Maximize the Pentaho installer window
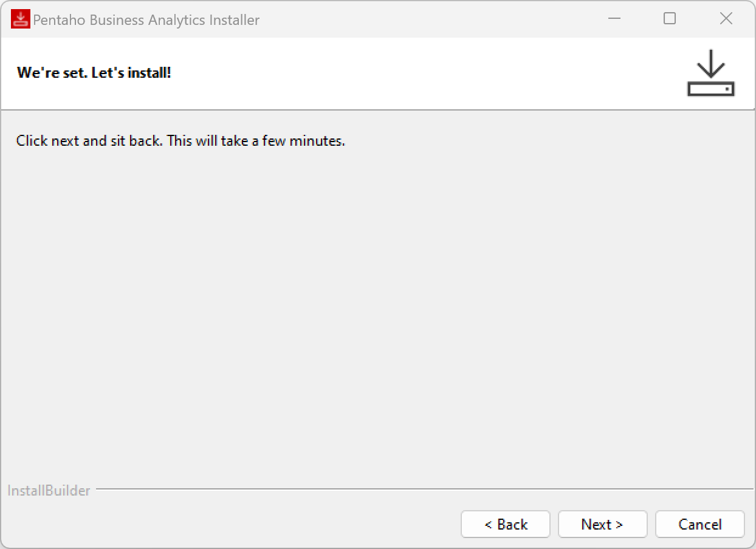756x549 pixels. [x=670, y=19]
